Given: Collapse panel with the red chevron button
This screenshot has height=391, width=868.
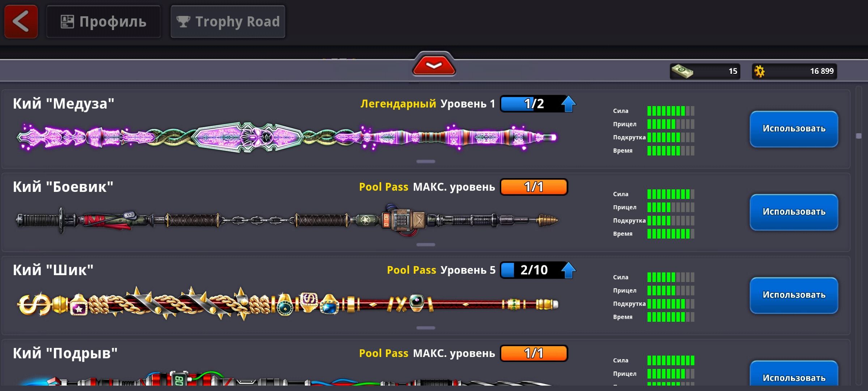Looking at the screenshot, I should pyautogui.click(x=434, y=65).
